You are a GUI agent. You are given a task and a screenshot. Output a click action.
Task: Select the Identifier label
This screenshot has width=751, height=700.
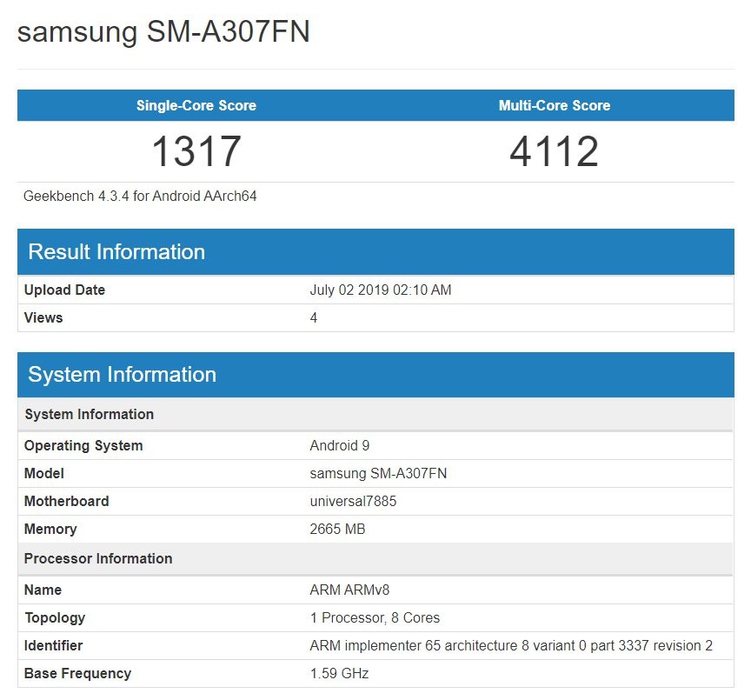[x=53, y=645]
